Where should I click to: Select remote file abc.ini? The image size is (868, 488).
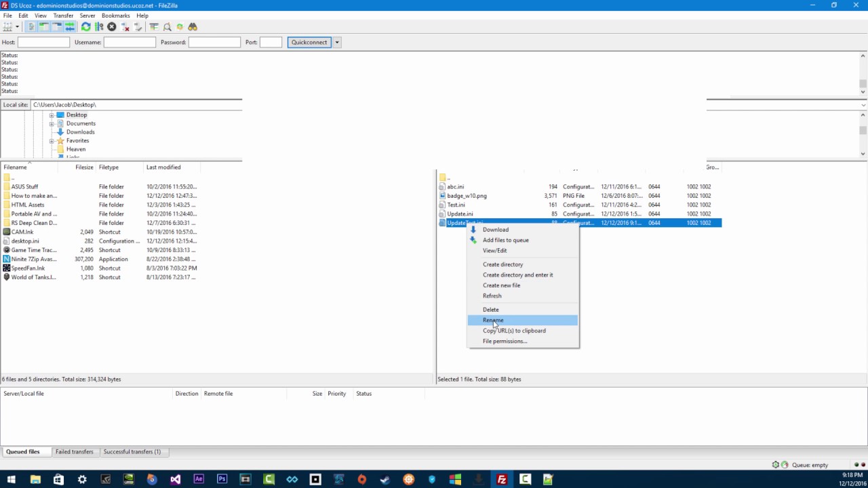(456, 186)
